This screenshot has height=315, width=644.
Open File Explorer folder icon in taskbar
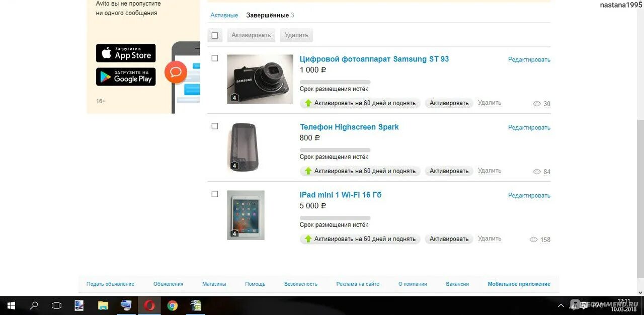click(103, 305)
